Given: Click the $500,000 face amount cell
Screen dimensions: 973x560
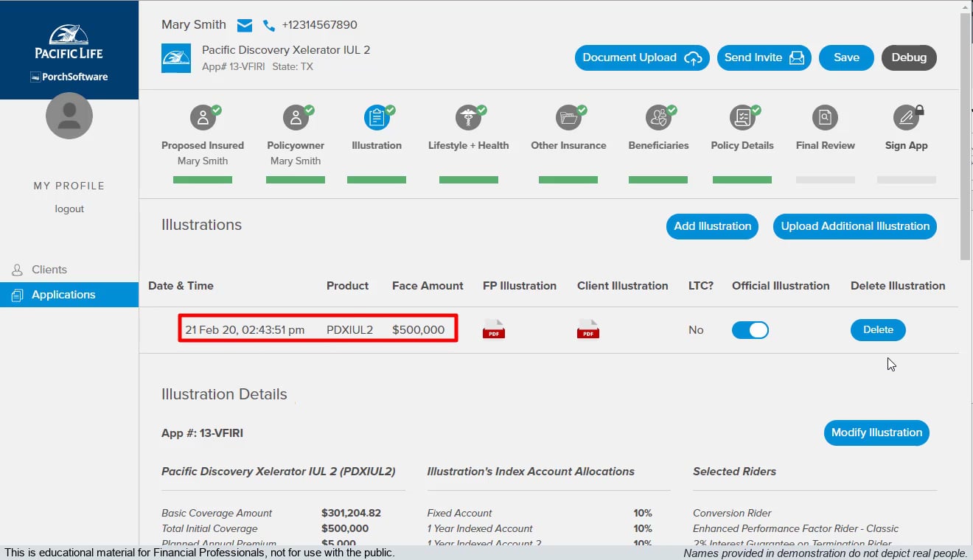Looking at the screenshot, I should (418, 329).
